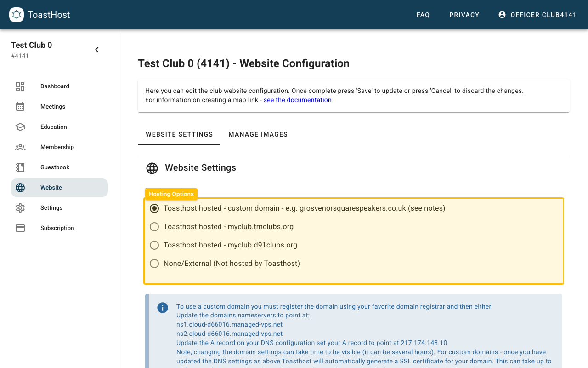Image resolution: width=588 pixels, height=368 pixels.
Task: Click the Settings gear icon in sidebar
Action: [20, 208]
